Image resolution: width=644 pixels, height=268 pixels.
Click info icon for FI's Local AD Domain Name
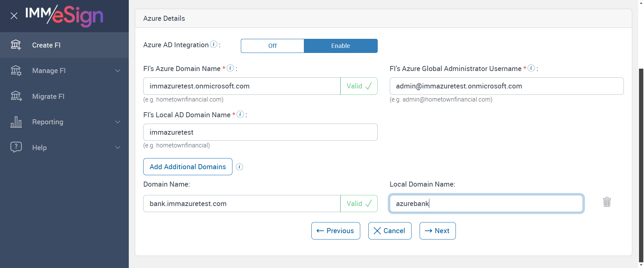(240, 114)
